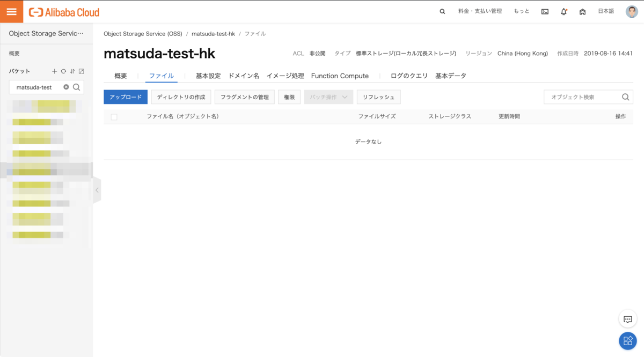Open the 基本設定 tab

208,76
